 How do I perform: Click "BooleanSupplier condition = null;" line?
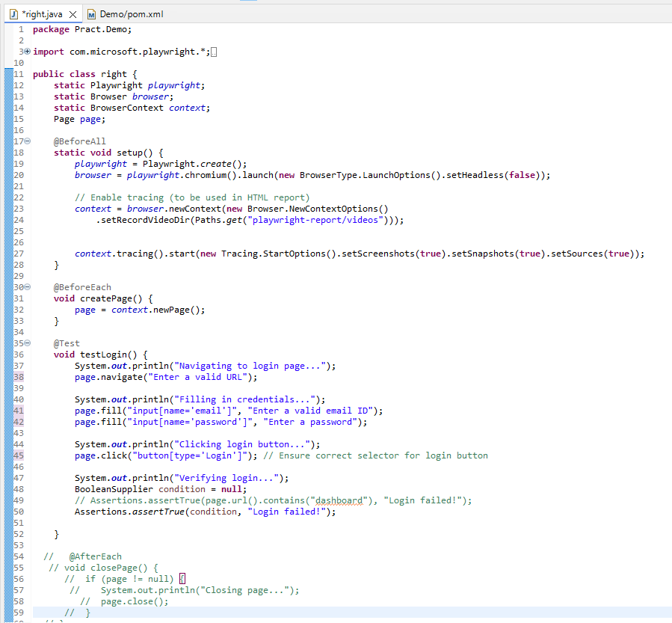pyautogui.click(x=161, y=489)
